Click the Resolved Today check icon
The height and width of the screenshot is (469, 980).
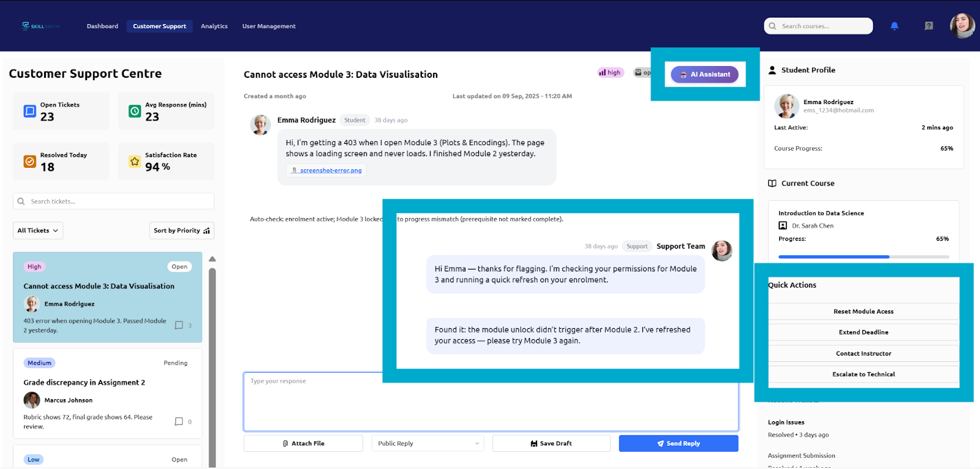click(x=29, y=162)
